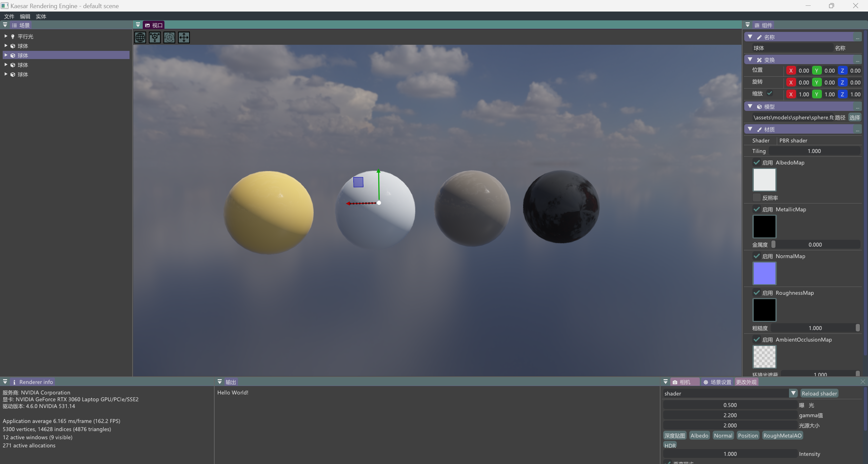This screenshot has width=868, height=464.
Task: Open the 文件 menu
Action: tap(9, 16)
